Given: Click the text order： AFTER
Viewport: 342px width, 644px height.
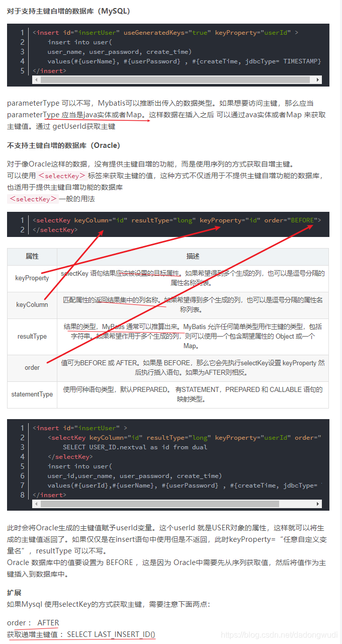Looking at the screenshot, I should (x=33, y=623).
